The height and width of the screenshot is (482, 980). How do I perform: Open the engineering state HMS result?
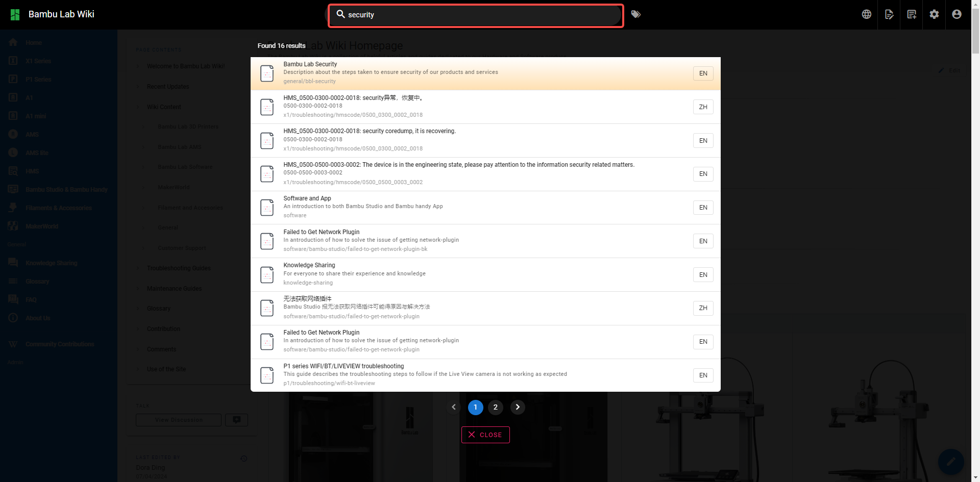[x=485, y=174]
